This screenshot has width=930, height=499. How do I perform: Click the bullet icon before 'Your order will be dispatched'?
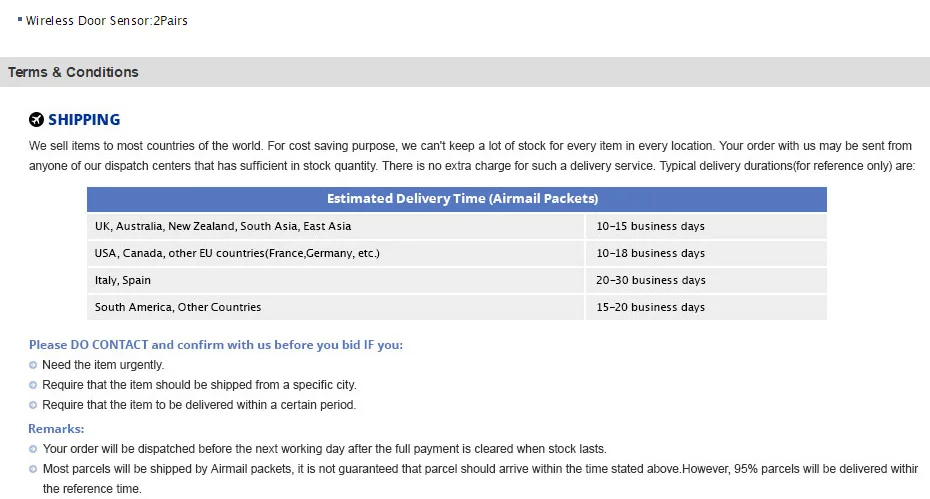[x=33, y=449]
